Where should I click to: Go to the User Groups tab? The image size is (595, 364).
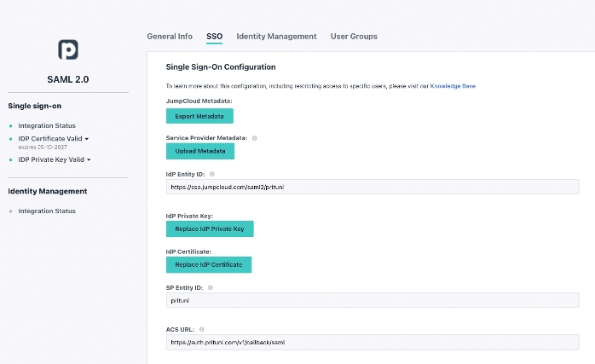354,37
